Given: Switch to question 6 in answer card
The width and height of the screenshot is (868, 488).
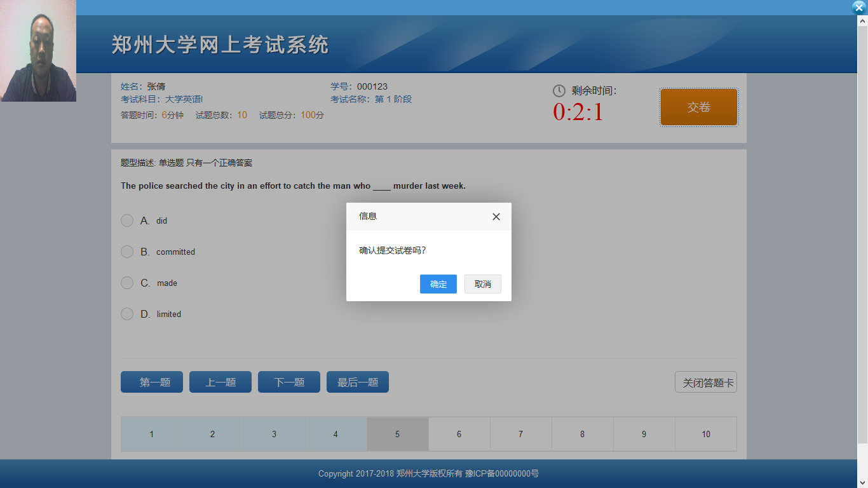Looking at the screenshot, I should pyautogui.click(x=459, y=434).
